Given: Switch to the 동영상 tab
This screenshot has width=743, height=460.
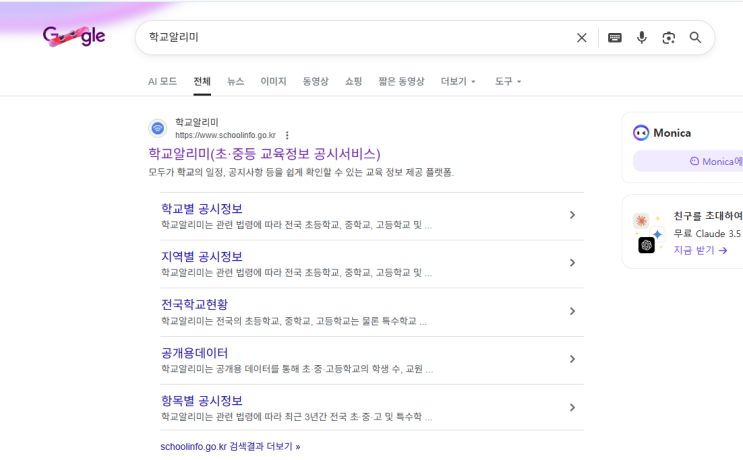Looking at the screenshot, I should (x=316, y=81).
